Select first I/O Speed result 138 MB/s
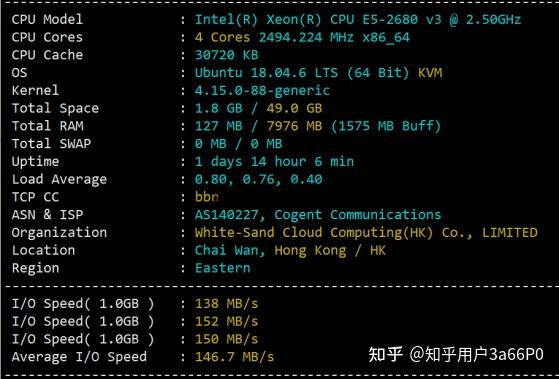This screenshot has width=559, height=379. tap(226, 303)
